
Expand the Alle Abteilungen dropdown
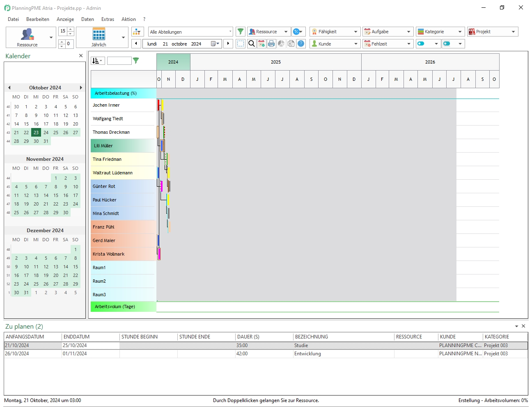(x=230, y=32)
